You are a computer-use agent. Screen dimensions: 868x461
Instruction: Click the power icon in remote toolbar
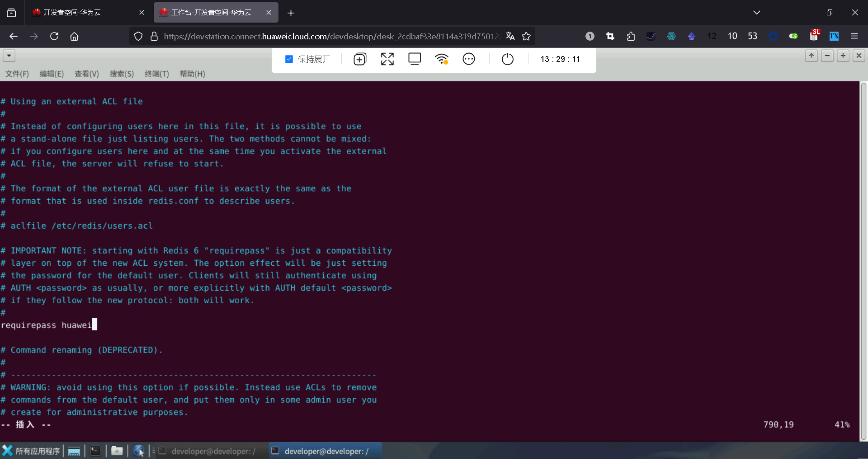[x=508, y=59]
